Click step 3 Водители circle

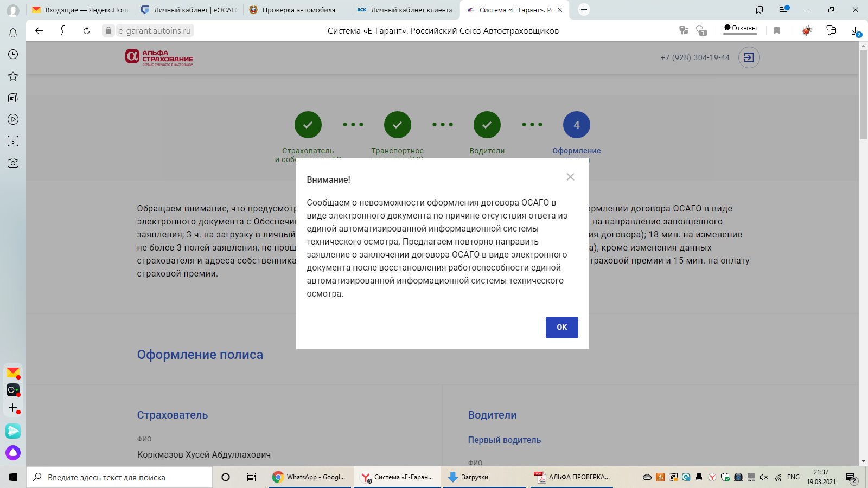(x=487, y=125)
